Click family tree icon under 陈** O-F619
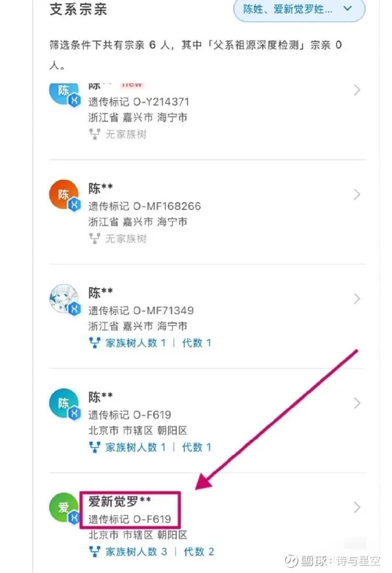This screenshot has width=392, height=573. (x=94, y=447)
